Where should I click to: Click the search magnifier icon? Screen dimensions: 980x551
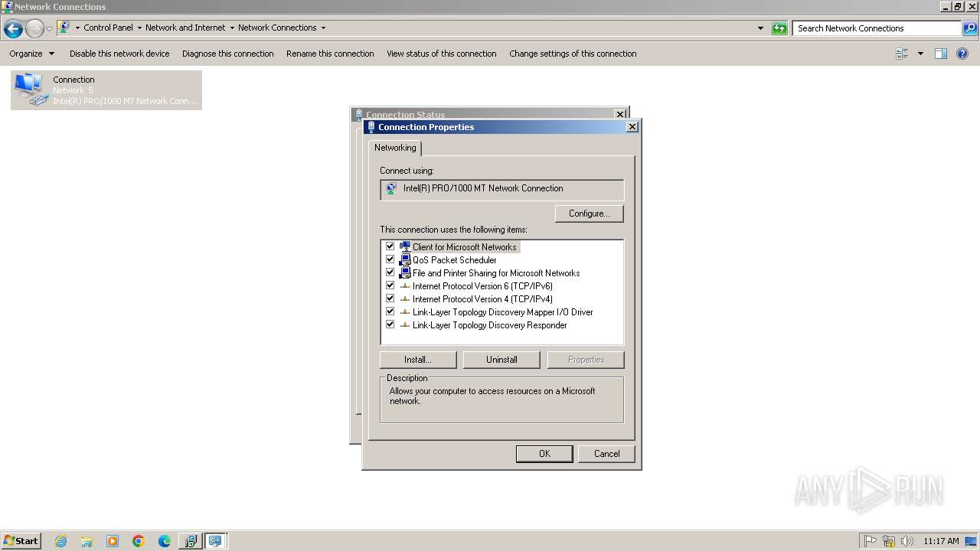click(970, 28)
